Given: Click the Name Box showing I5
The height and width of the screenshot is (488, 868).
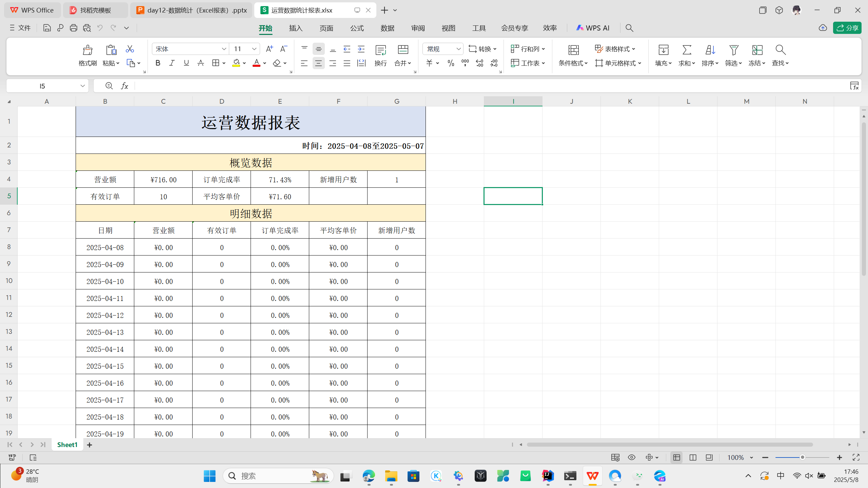Looking at the screenshot, I should 42,86.
